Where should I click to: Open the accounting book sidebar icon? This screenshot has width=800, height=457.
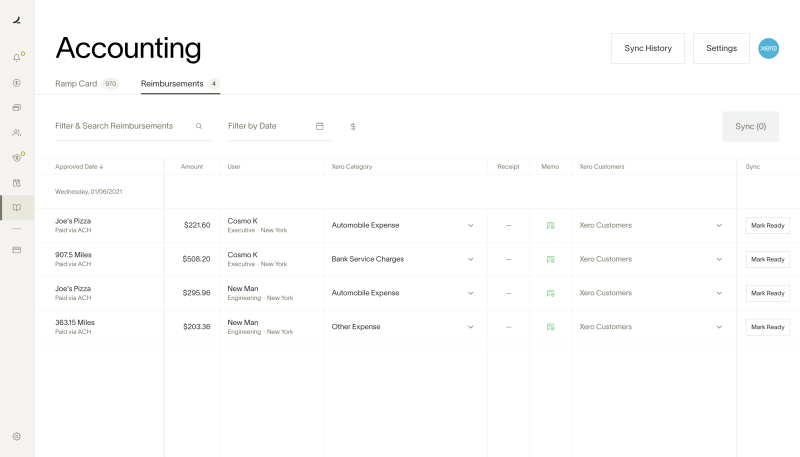coord(17,208)
